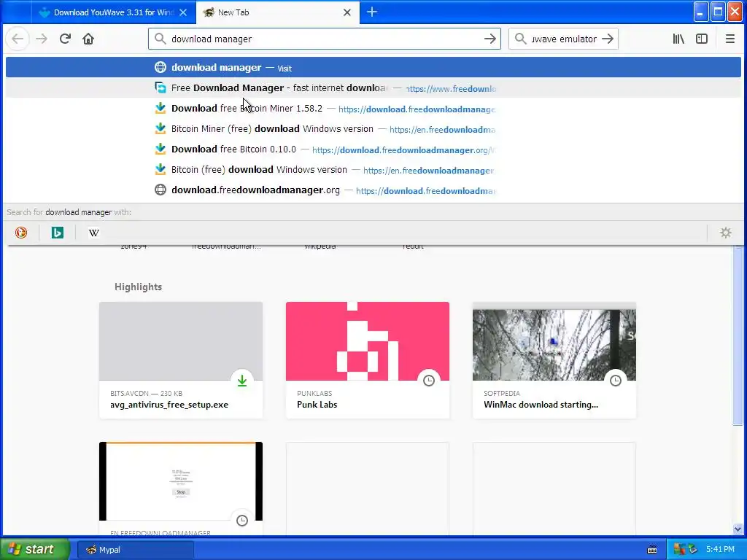This screenshot has width=747, height=560.
Task: Click the search arrow in the search box
Action: click(608, 39)
